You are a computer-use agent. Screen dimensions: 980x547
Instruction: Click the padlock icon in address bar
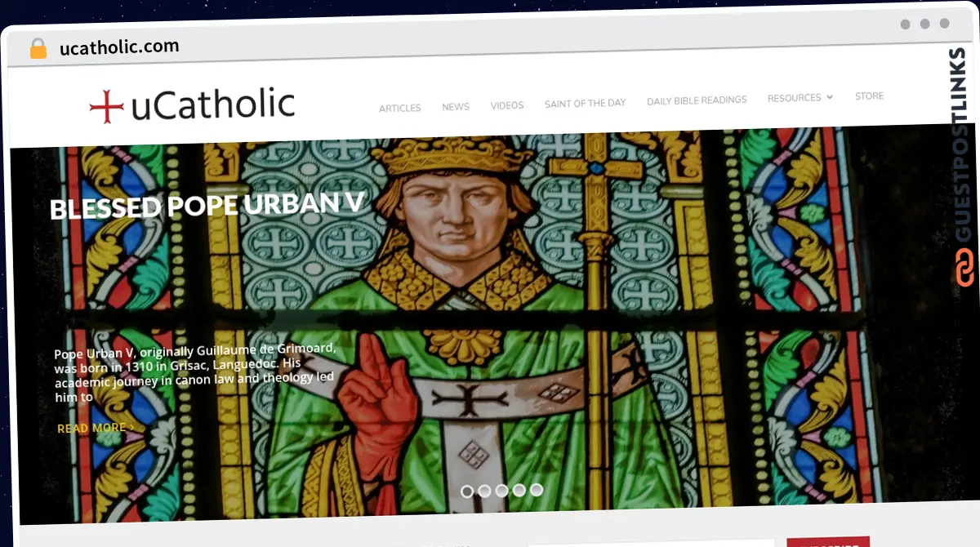(38, 48)
